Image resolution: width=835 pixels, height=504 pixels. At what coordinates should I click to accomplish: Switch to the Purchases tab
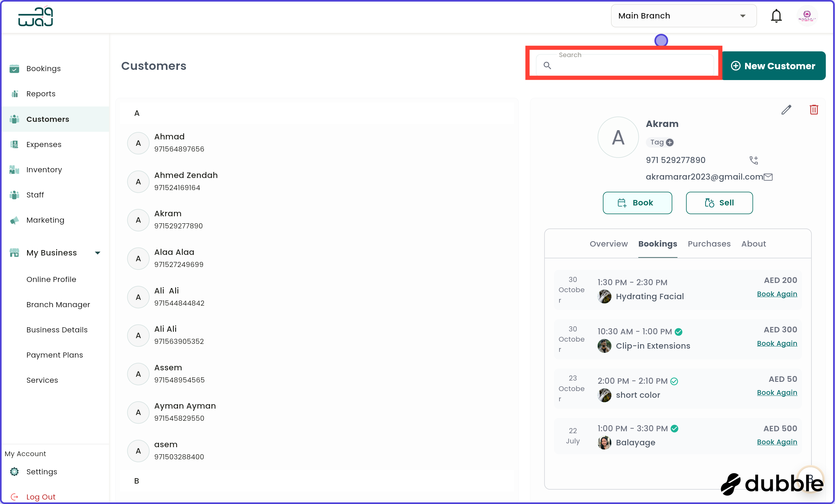(x=709, y=244)
